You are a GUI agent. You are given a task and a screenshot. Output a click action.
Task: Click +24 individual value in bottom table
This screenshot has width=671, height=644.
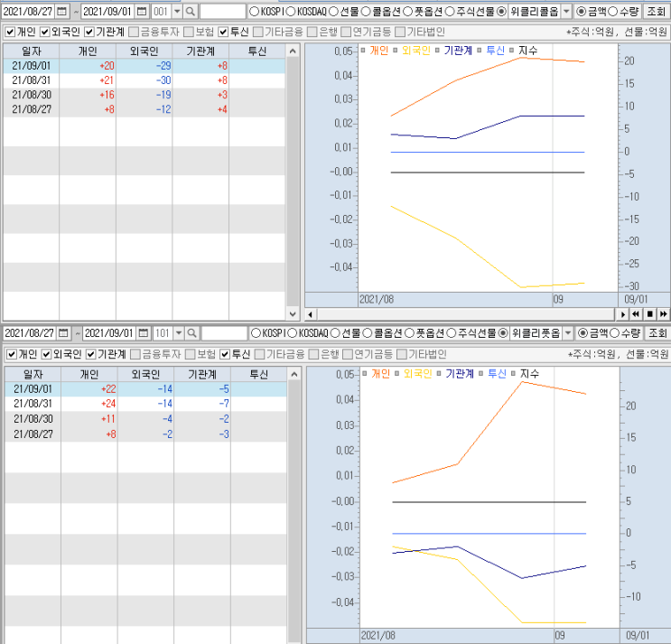click(108, 404)
